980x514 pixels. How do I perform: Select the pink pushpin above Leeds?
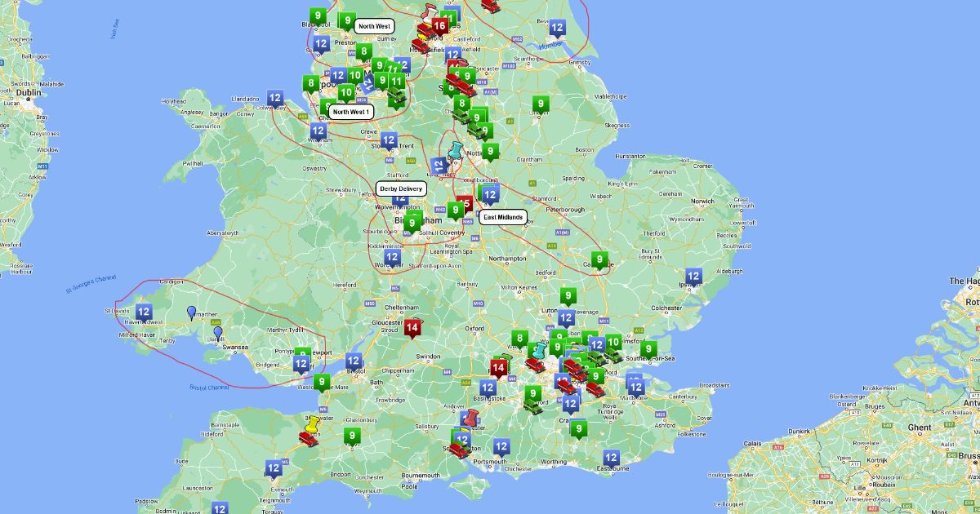pyautogui.click(x=429, y=13)
